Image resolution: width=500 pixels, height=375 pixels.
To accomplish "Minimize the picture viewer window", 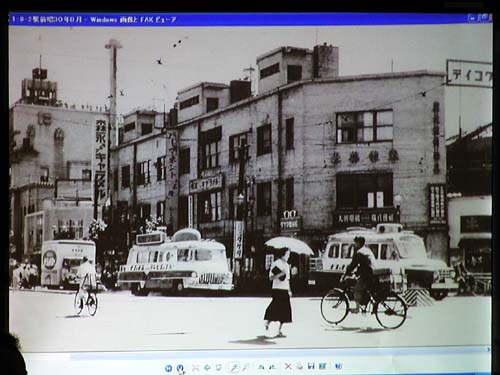I will (472, 18).
